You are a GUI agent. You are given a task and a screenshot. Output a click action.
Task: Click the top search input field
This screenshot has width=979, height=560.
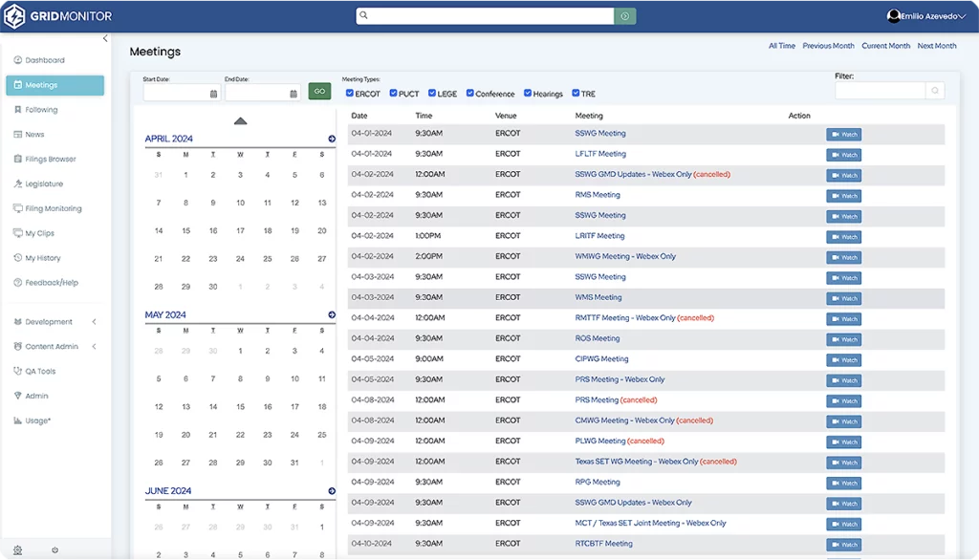(x=485, y=16)
